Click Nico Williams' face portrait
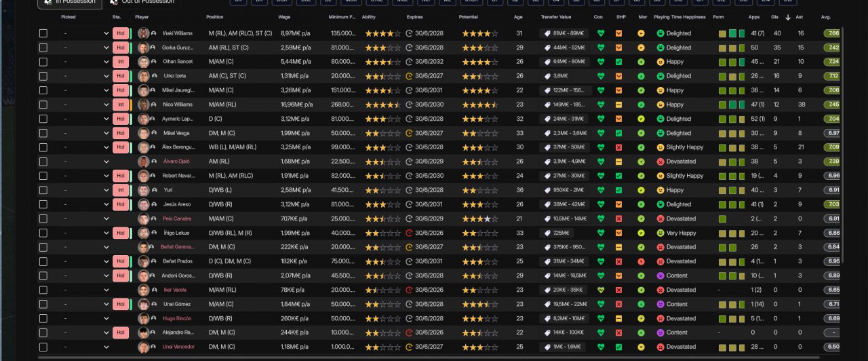The height and width of the screenshot is (361, 868). [143, 104]
